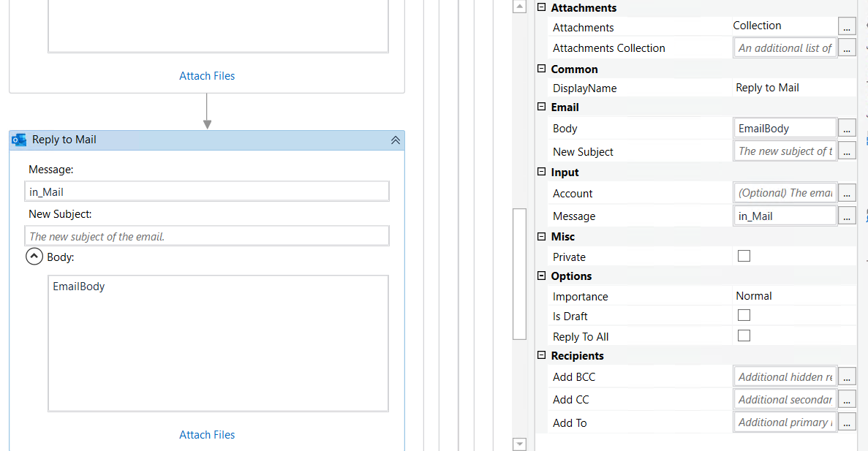Collapse the Recipients property category

542,355
